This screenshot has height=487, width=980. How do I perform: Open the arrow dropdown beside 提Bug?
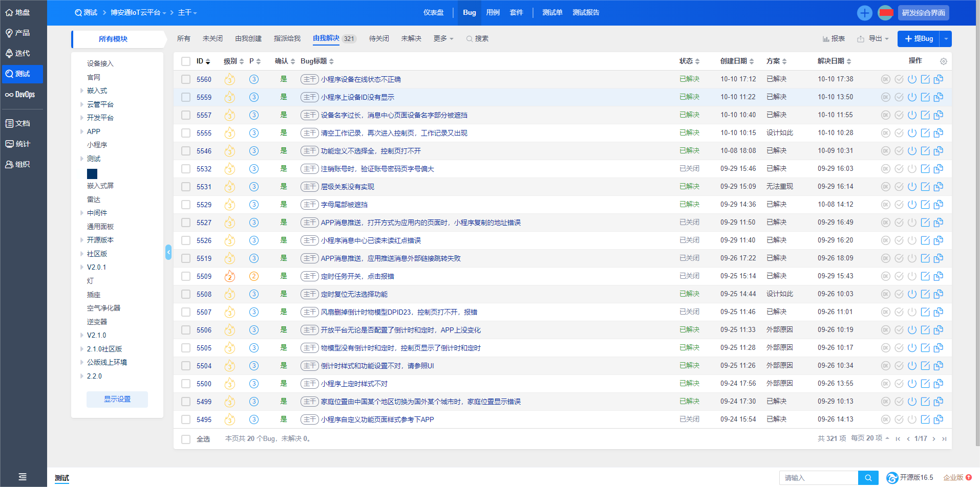click(946, 39)
